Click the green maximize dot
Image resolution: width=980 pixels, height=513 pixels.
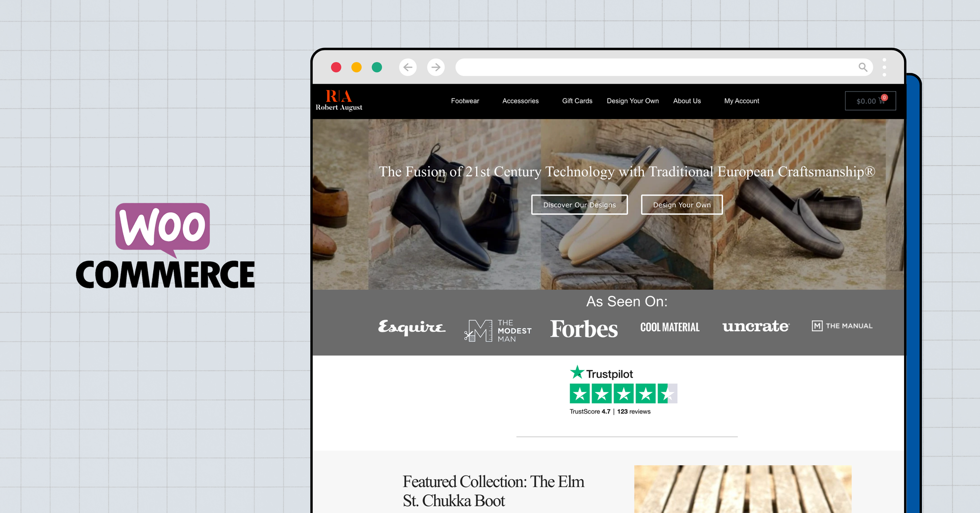pyautogui.click(x=377, y=67)
